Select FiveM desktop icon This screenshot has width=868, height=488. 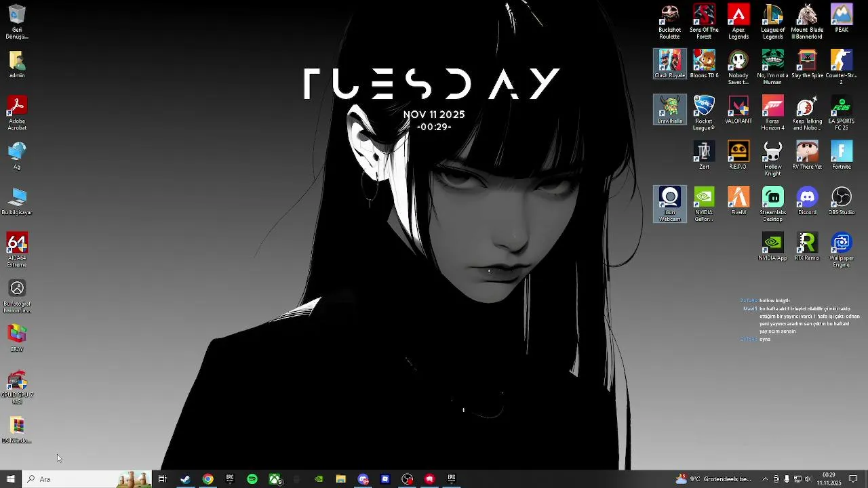[x=738, y=200]
